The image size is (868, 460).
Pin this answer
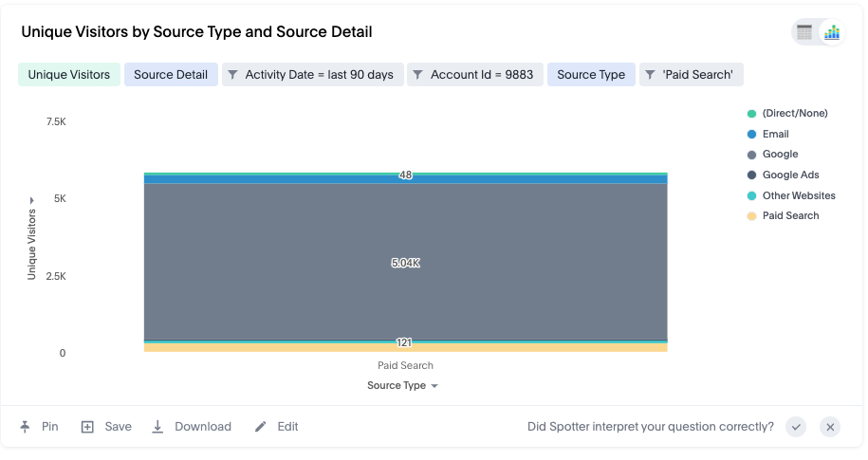pos(39,427)
